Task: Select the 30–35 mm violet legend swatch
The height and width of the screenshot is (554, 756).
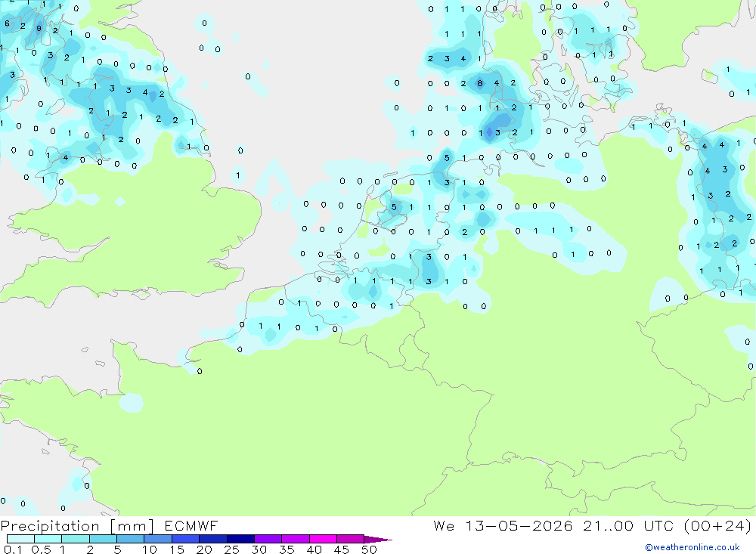Action: [x=268, y=539]
